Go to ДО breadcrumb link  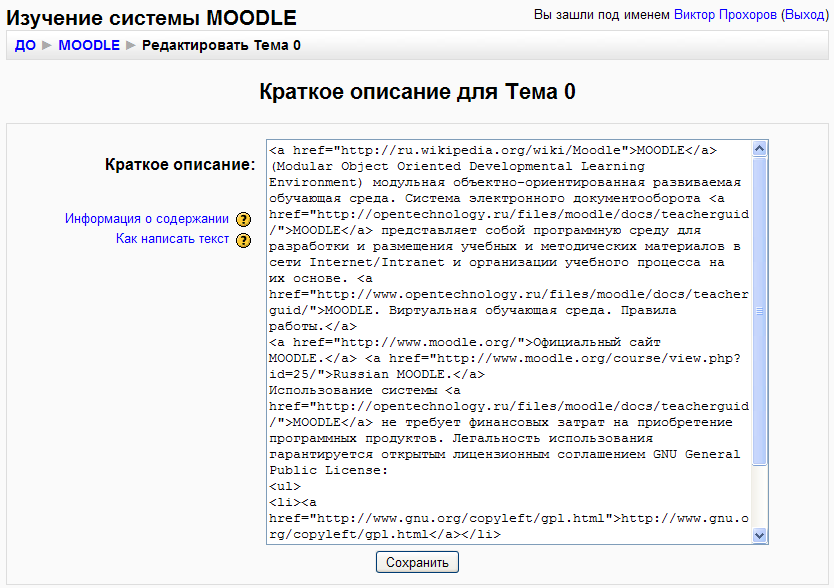coord(25,45)
